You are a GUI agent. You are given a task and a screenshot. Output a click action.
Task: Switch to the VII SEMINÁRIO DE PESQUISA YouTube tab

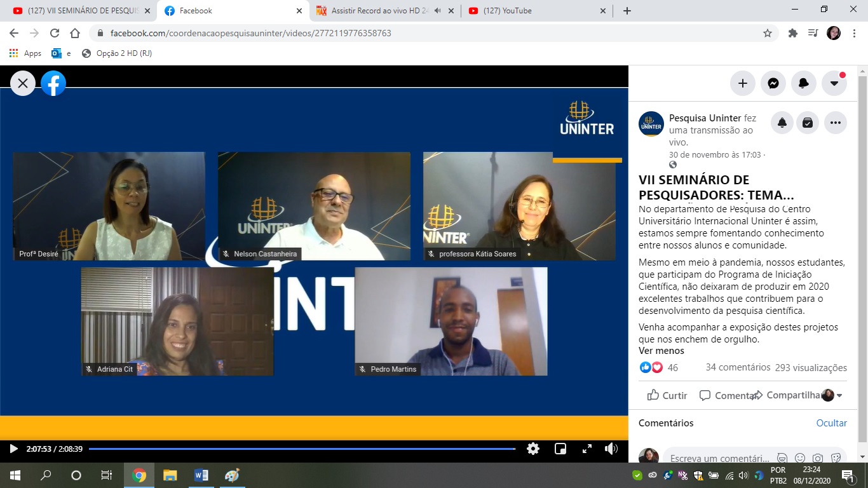tap(79, 11)
